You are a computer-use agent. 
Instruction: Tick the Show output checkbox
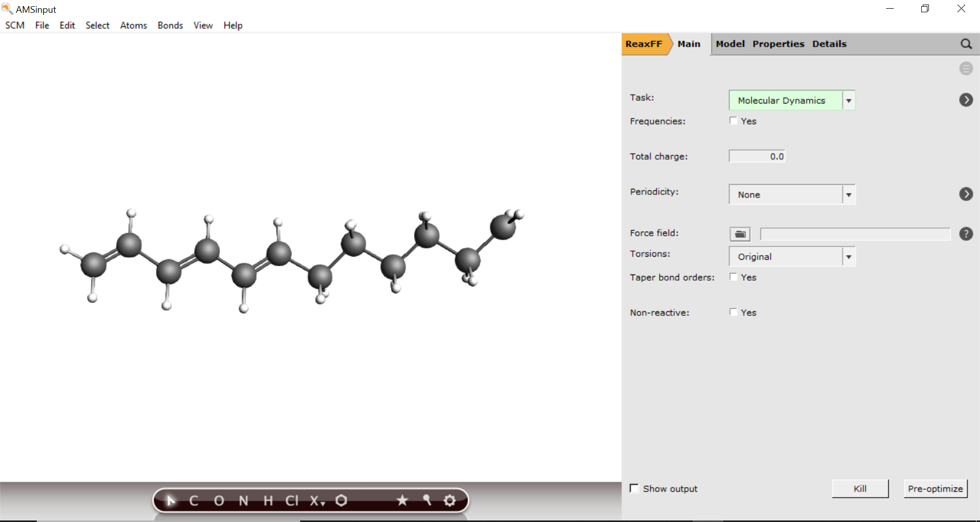coord(634,488)
